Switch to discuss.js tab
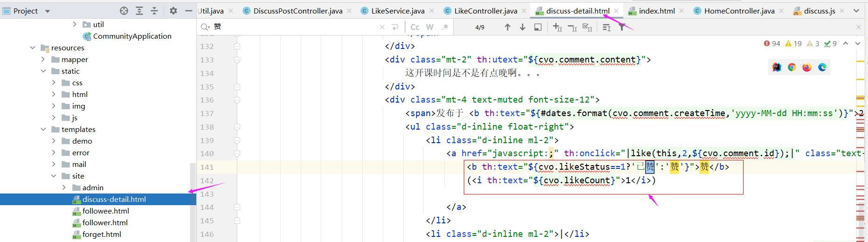The height and width of the screenshot is (242, 868). pos(814,11)
